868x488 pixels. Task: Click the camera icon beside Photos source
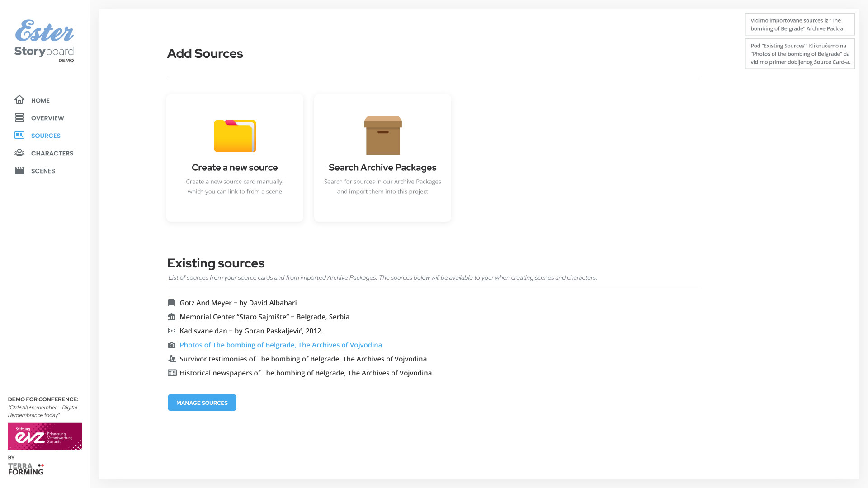point(172,345)
